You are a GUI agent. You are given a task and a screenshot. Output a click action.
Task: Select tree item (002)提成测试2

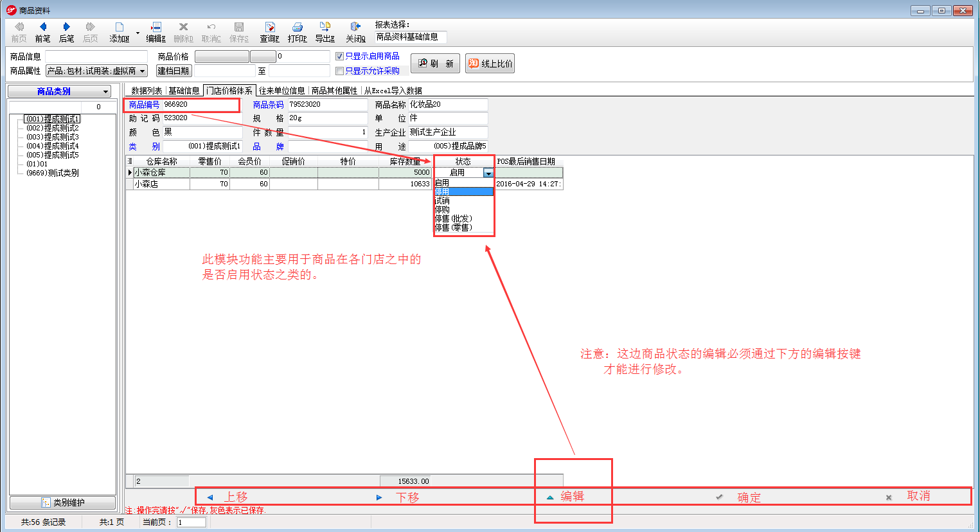coord(53,128)
